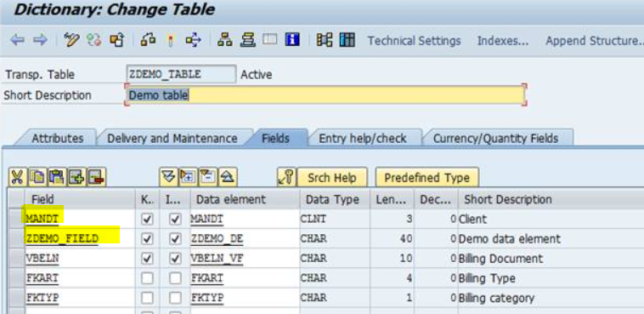Click the forward arrow toolbar icon

pyautogui.click(x=40, y=40)
